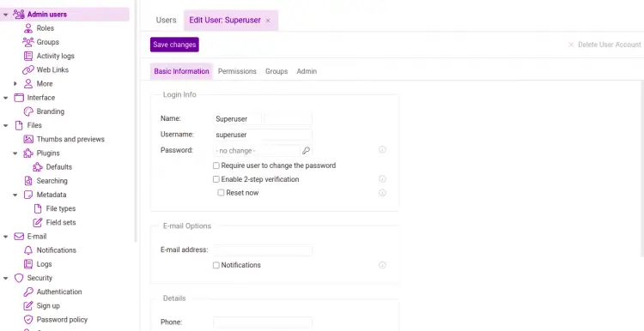The height and width of the screenshot is (331, 644).
Task: Enable Require user to change the password
Action: tap(216, 165)
